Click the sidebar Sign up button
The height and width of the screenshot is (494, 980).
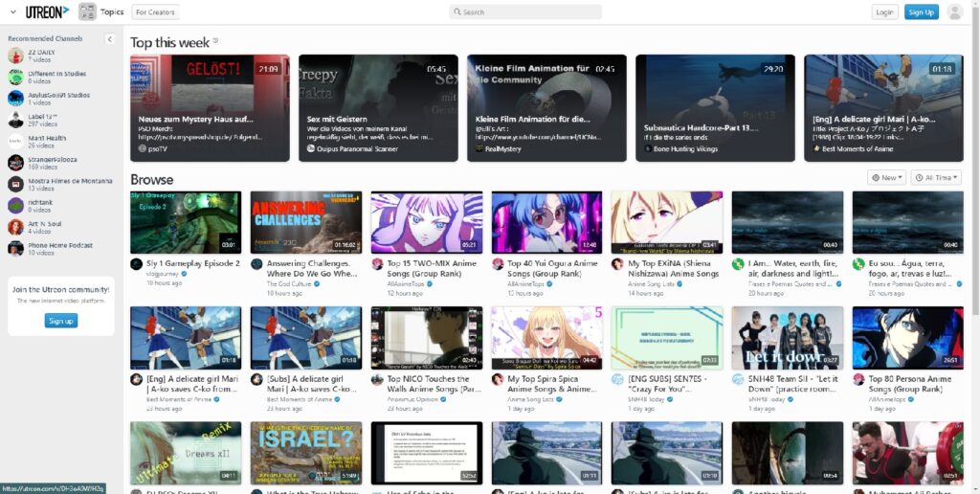tap(61, 321)
